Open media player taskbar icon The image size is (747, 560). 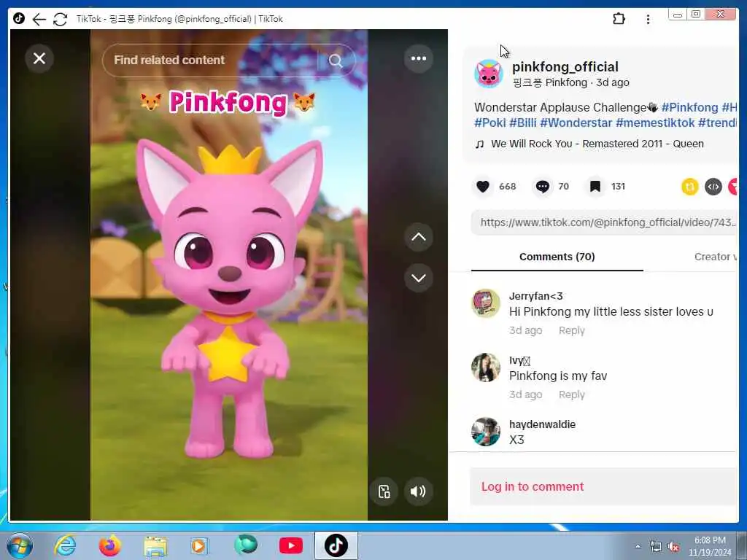point(199,545)
